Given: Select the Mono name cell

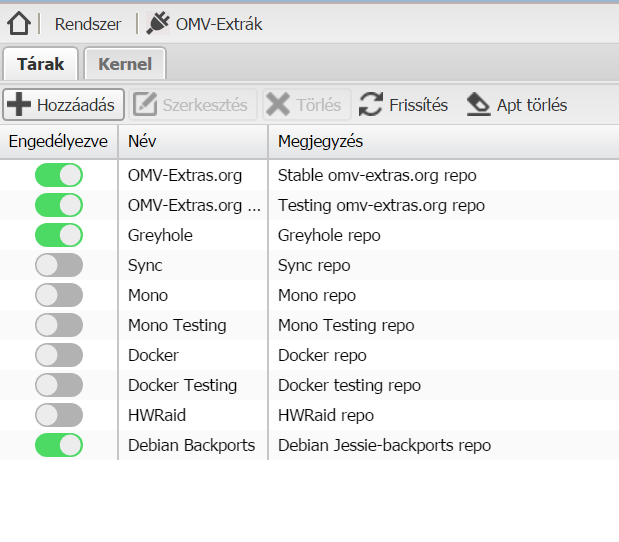Looking at the screenshot, I should (x=193, y=295).
